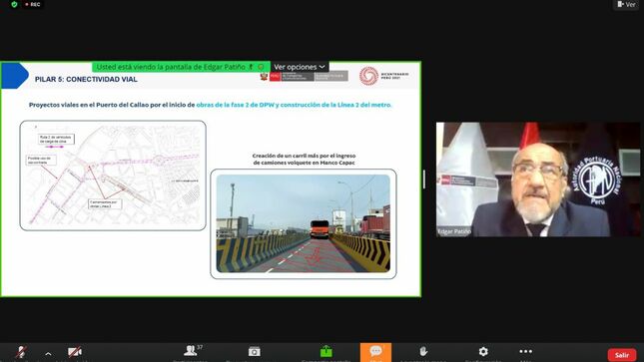The image size is (644, 362).
Task: Click the red Salir button
Action: (622, 355)
